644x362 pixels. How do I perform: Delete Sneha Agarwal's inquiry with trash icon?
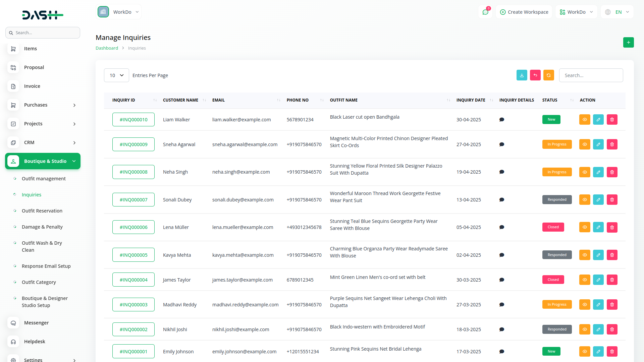pyautogui.click(x=612, y=144)
